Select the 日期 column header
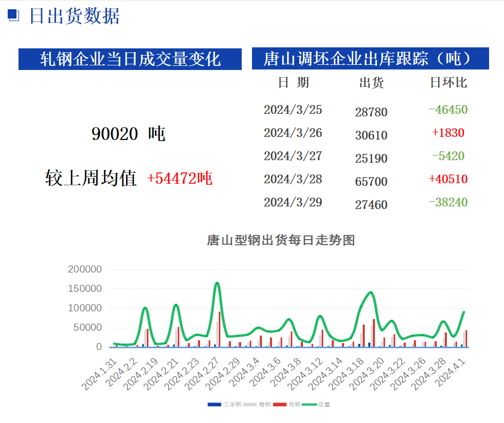 pos(293,82)
